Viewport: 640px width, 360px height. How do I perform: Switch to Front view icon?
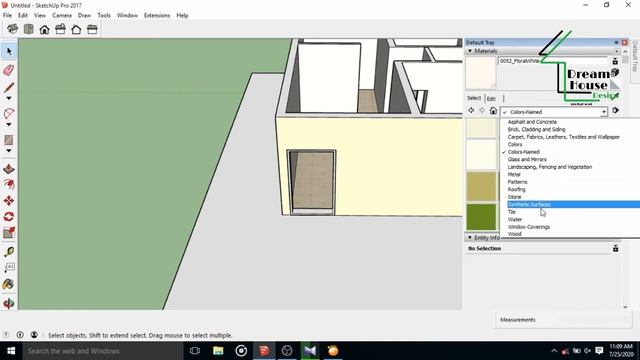pyautogui.click(x=44, y=29)
